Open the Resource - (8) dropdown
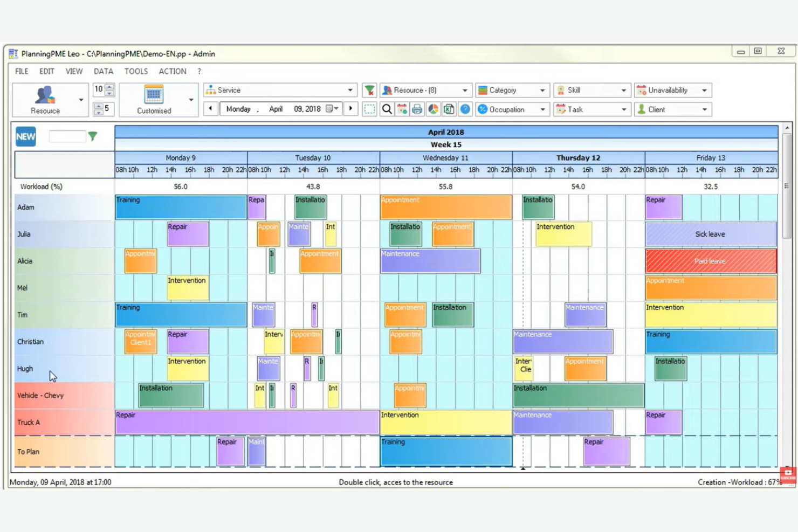The width and height of the screenshot is (798, 532). pyautogui.click(x=466, y=90)
